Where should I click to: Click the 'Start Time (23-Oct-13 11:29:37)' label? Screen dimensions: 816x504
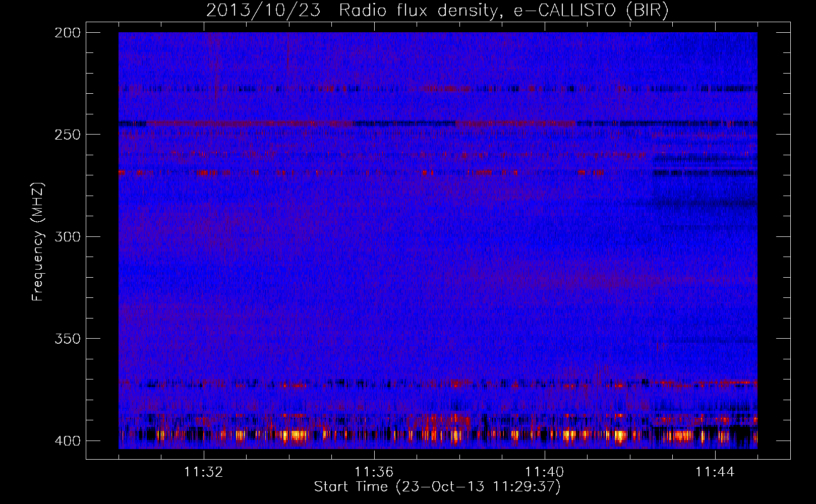tap(437, 487)
